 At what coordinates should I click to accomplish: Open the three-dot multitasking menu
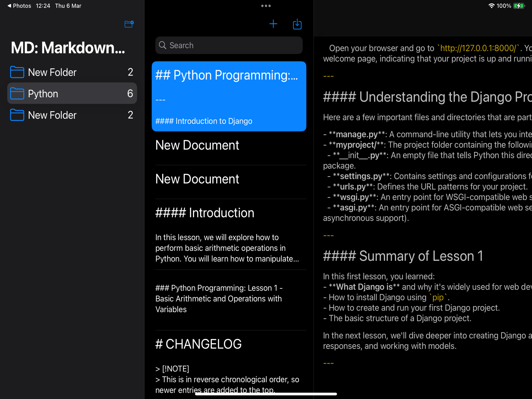[x=266, y=6]
